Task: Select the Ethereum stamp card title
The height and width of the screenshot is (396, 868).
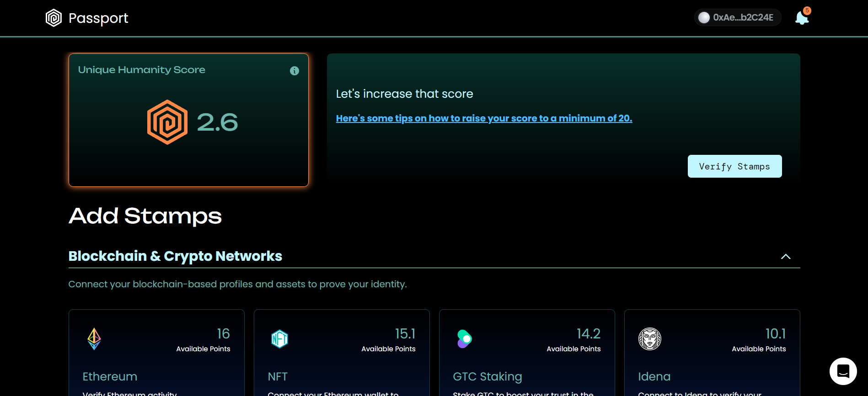Action: click(x=110, y=376)
